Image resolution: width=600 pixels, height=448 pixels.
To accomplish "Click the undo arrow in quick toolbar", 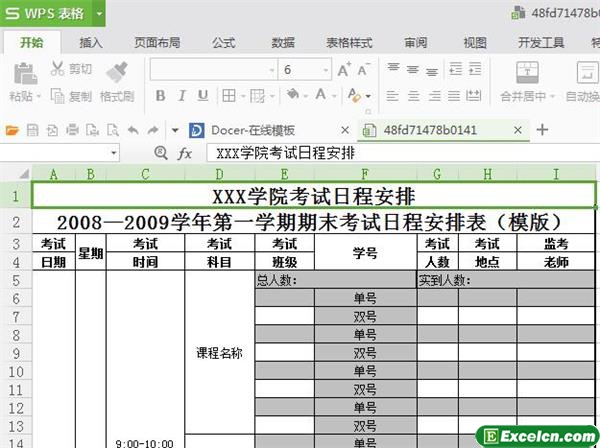I will click(x=133, y=130).
